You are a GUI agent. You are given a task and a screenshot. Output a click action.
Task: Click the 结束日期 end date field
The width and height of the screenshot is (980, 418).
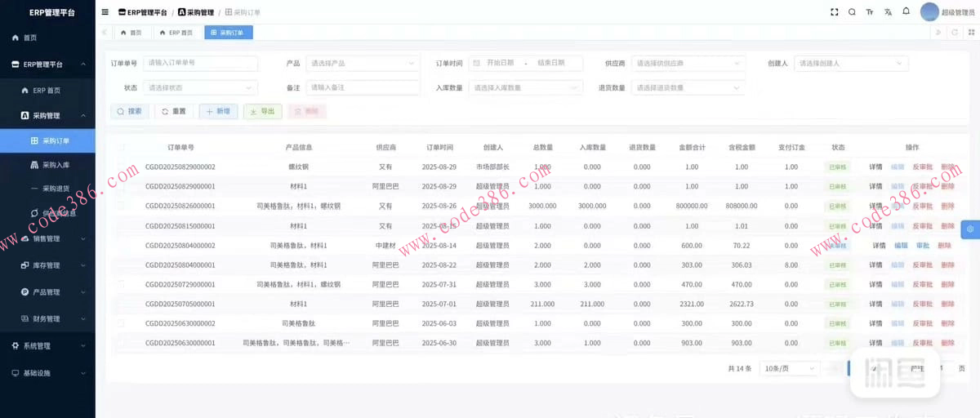click(x=551, y=63)
